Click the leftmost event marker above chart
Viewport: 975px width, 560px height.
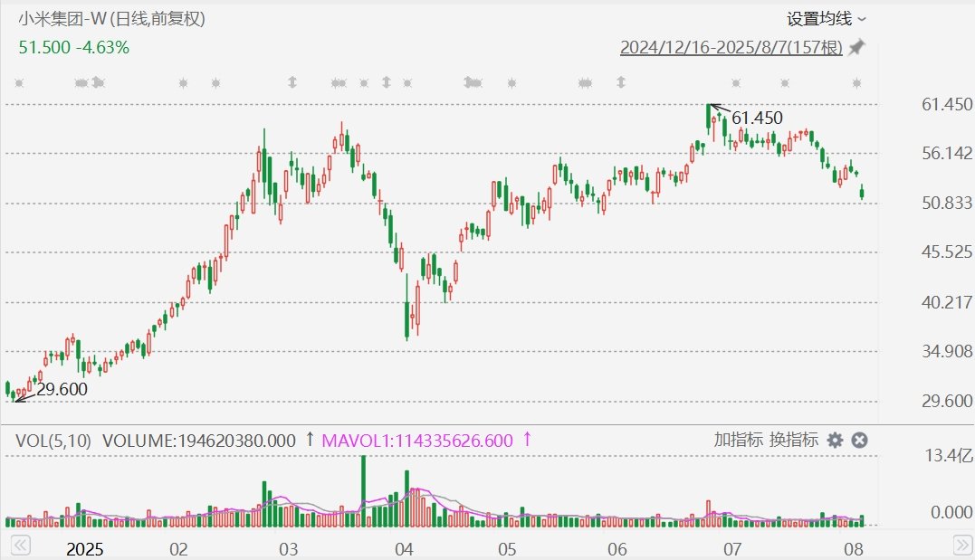18,83
